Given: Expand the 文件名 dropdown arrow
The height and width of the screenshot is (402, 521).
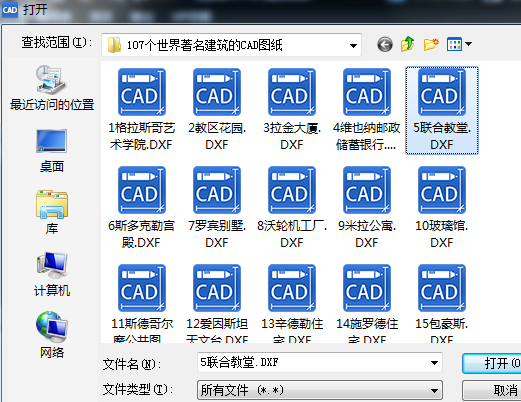Looking at the screenshot, I should point(434,363).
